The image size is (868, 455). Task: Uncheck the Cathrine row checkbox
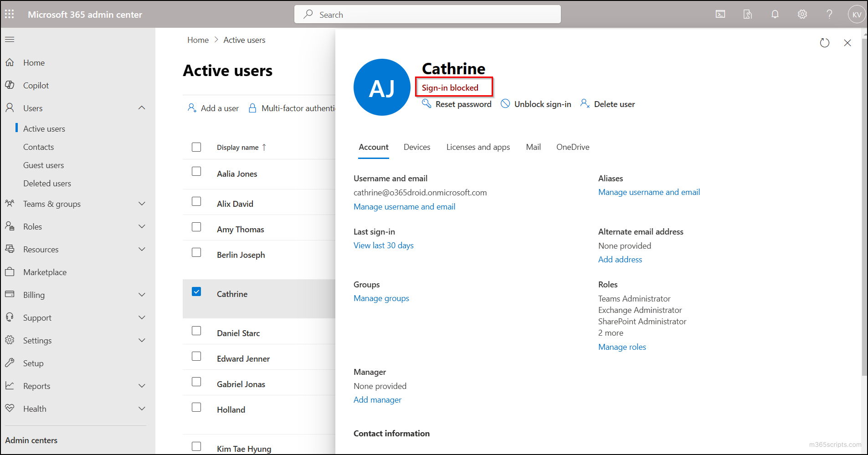[196, 291]
